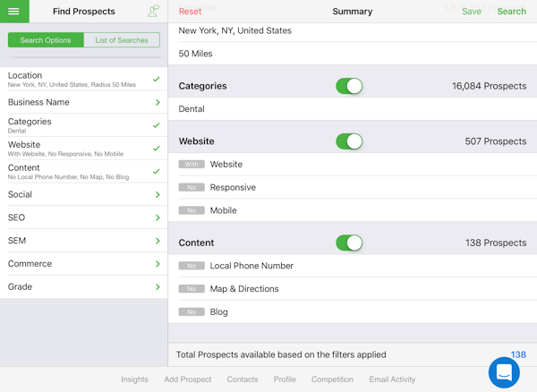Expand the SEO option chevron
The height and width of the screenshot is (392, 537).
click(158, 217)
